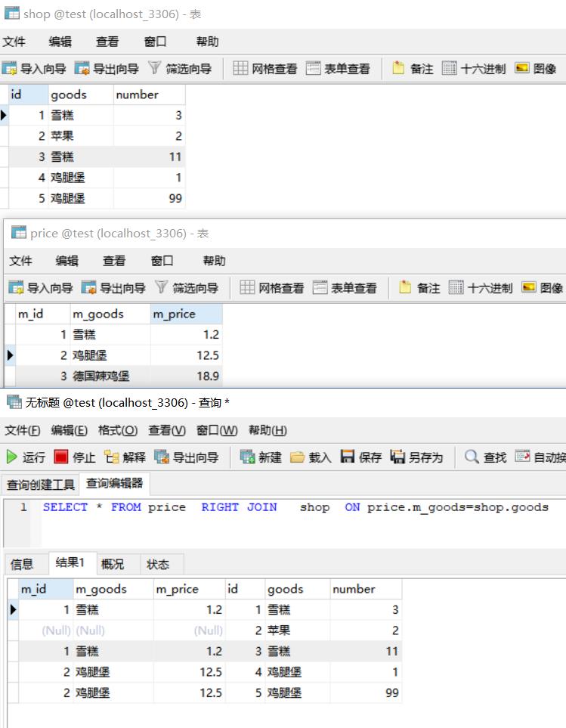This screenshot has width=566, height=728.
Task: Select the 苹果 cell in the shop table
Action: click(63, 136)
